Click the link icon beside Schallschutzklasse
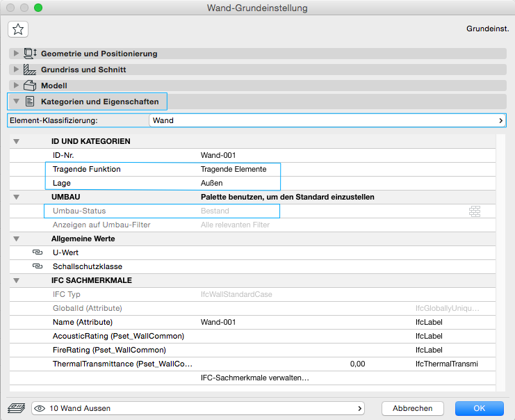 36,266
